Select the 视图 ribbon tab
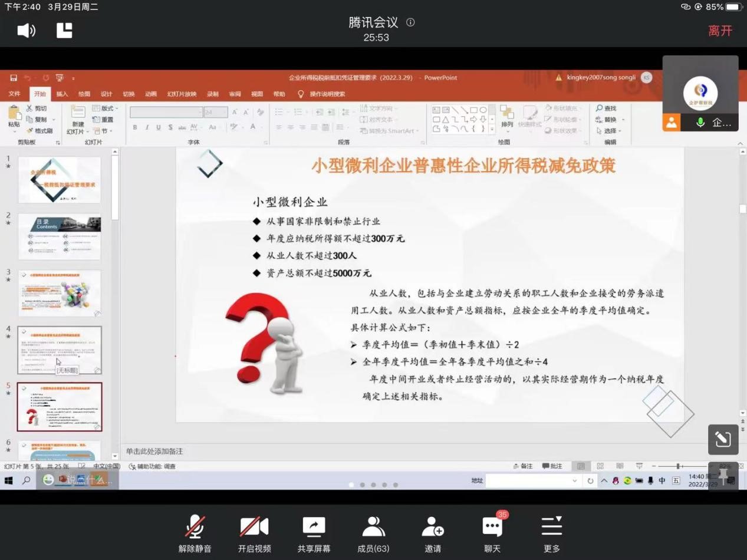This screenshot has height=560, width=747. [x=257, y=94]
